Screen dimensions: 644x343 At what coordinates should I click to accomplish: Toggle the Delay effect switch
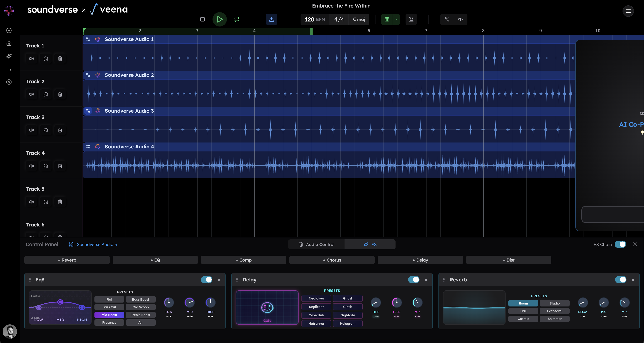point(414,280)
